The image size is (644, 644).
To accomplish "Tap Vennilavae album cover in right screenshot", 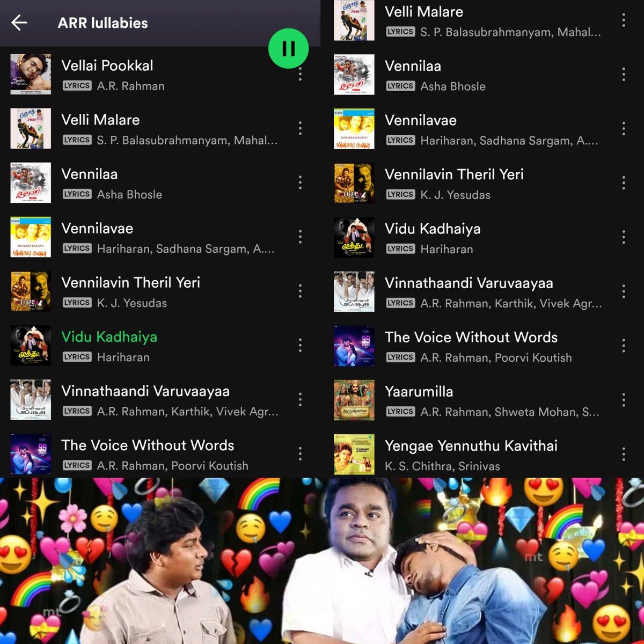I will (354, 129).
